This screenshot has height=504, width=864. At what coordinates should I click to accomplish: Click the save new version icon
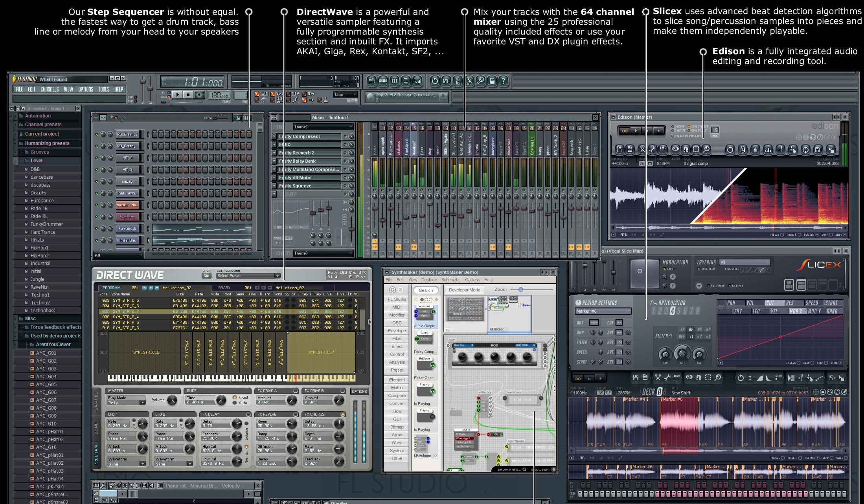pos(446,81)
